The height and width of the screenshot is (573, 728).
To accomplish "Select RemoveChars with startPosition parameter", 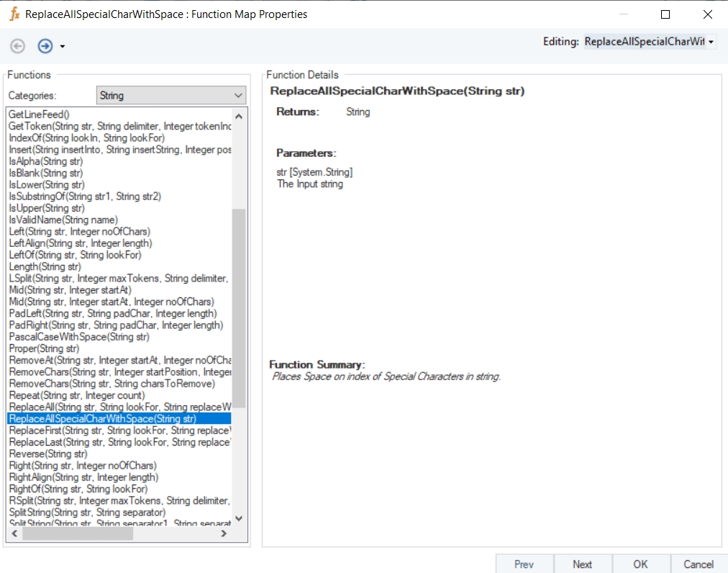I will point(119,371).
